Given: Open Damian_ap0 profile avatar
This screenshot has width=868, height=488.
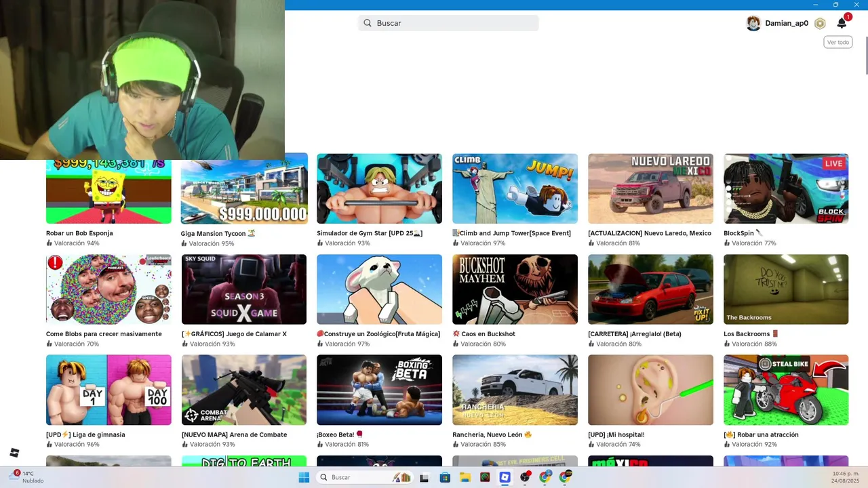Looking at the screenshot, I should coord(753,23).
